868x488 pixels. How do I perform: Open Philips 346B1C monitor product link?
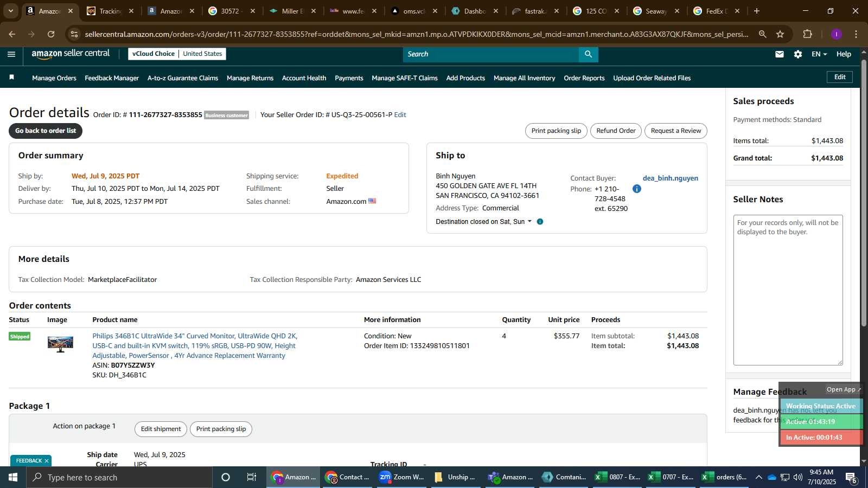pyautogui.click(x=195, y=346)
